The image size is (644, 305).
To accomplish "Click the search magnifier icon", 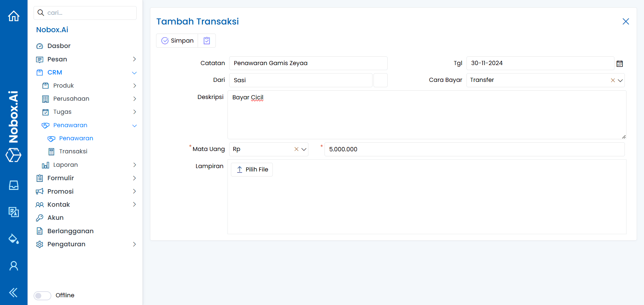I will (x=41, y=12).
